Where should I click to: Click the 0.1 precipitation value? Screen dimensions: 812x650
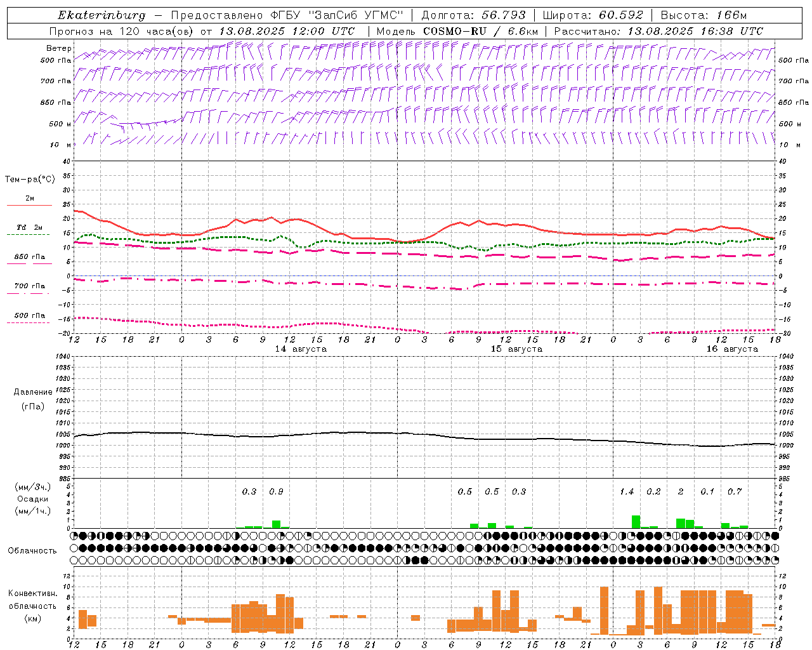coord(707,491)
